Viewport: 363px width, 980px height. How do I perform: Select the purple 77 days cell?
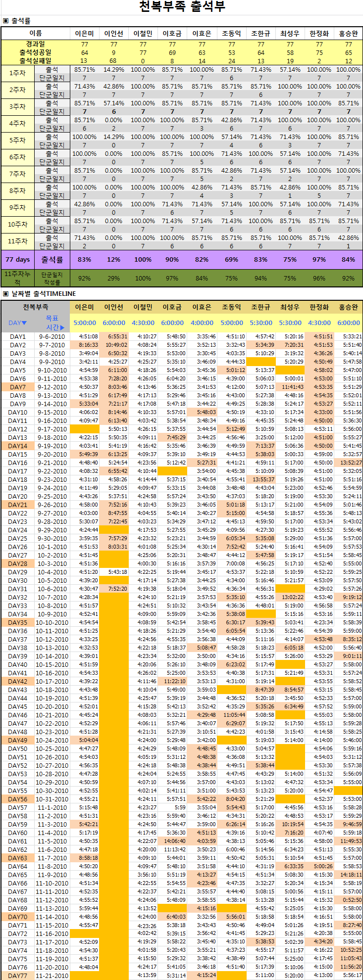pos(18,260)
